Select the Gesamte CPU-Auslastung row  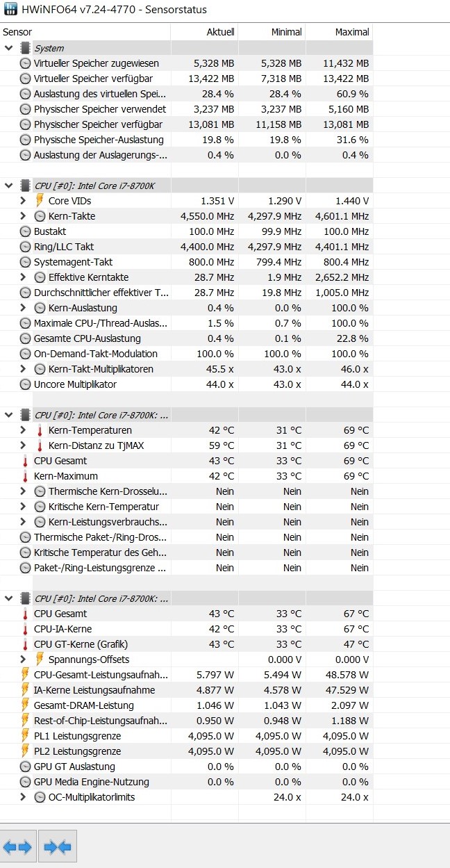click(x=186, y=338)
